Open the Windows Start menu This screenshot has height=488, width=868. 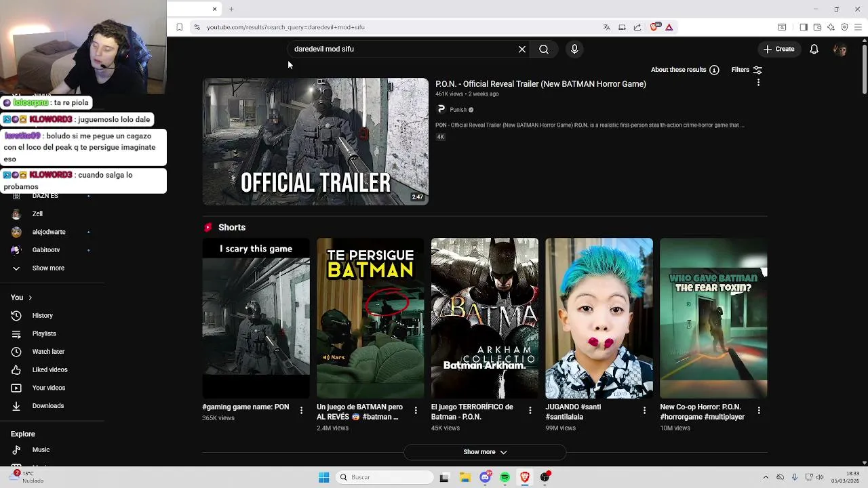pyautogui.click(x=323, y=477)
